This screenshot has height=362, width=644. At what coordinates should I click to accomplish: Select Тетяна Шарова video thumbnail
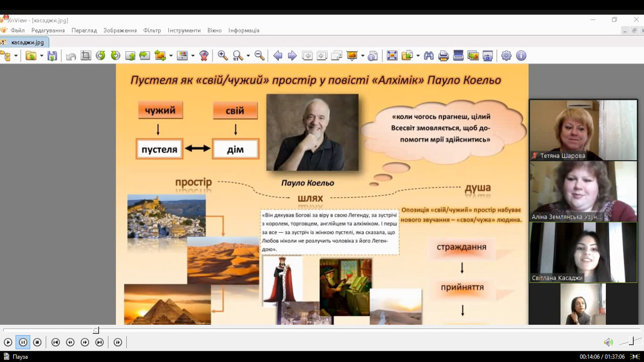pos(583,130)
